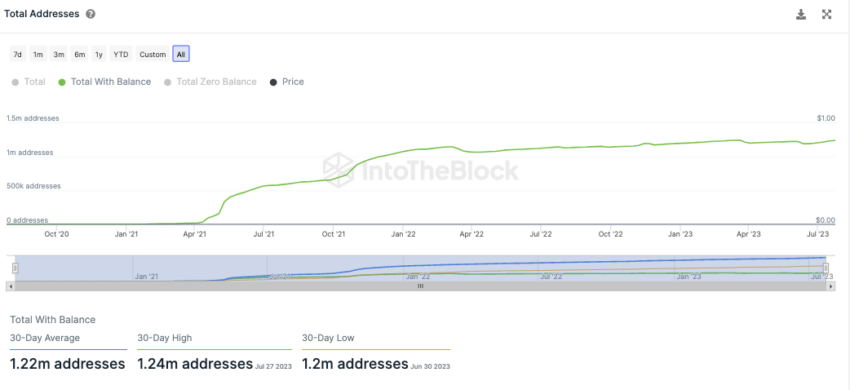Select the 7d time range

tap(18, 54)
